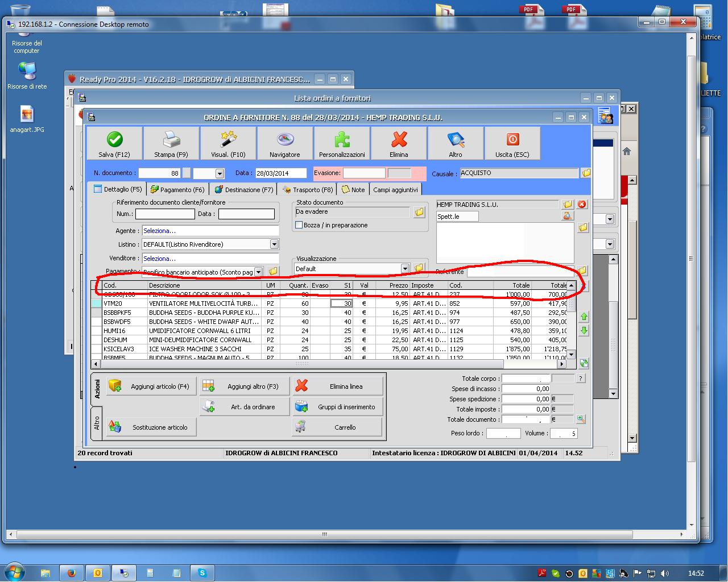This screenshot has height=582, width=728.
Task: Click Gruppi di inserimento button
Action: pyautogui.click(x=338, y=407)
